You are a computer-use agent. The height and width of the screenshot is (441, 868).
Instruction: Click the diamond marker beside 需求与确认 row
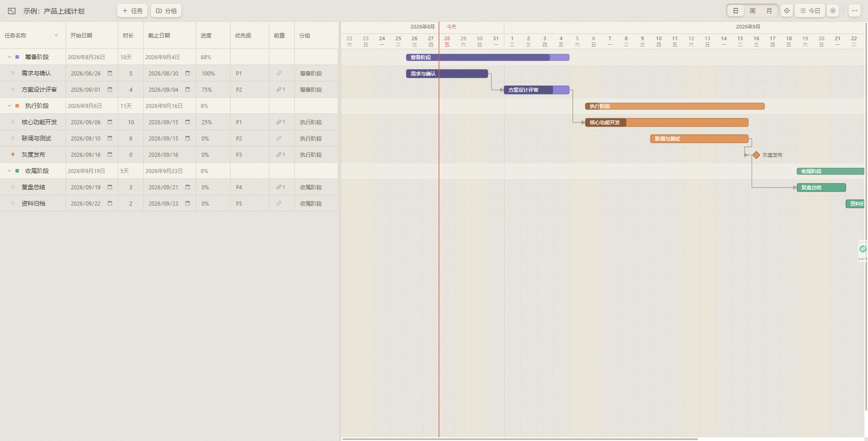tap(13, 73)
